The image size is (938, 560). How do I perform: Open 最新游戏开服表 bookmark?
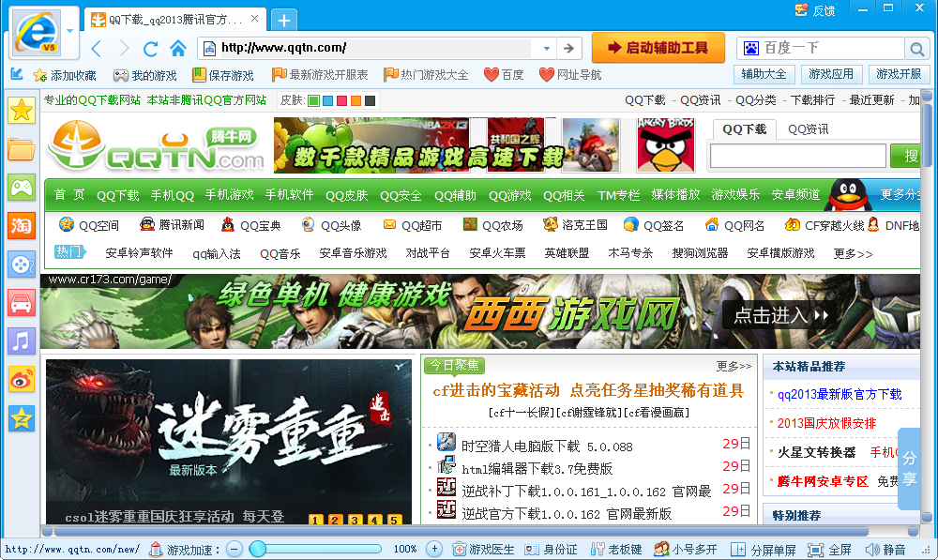320,75
